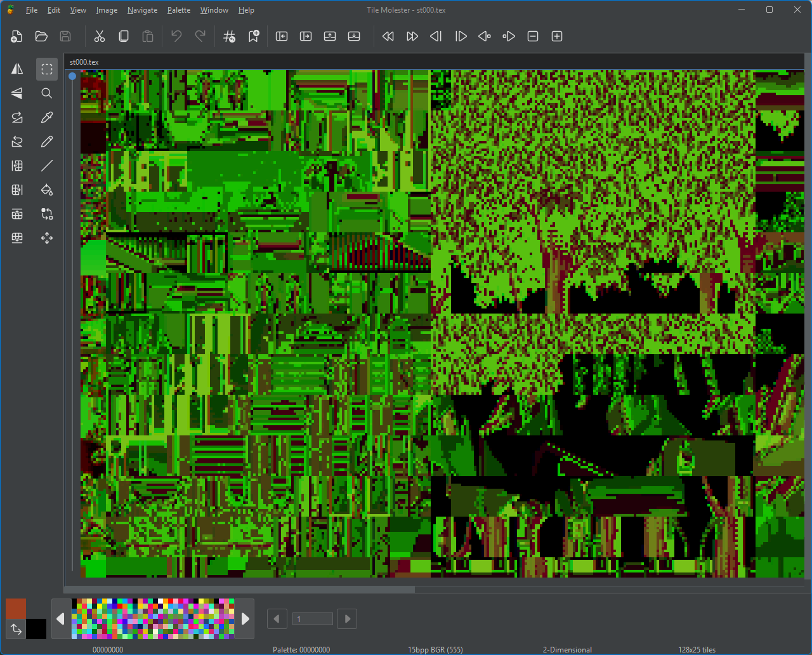Image resolution: width=812 pixels, height=655 pixels.
Task: Click the Go To offset icon
Action: (x=230, y=36)
